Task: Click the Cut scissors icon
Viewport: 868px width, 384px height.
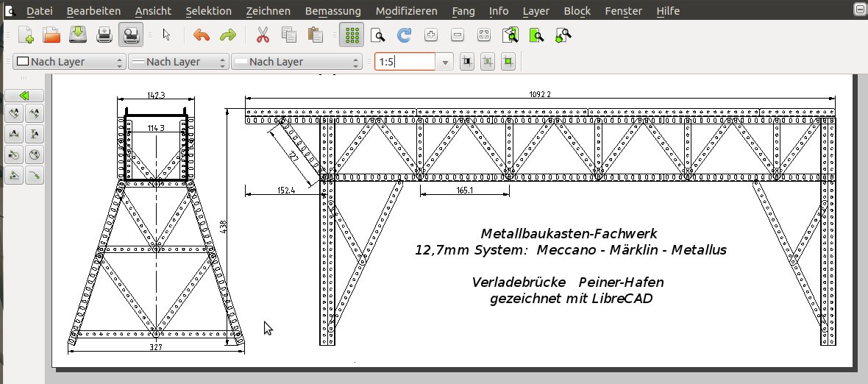Action: coord(263,35)
